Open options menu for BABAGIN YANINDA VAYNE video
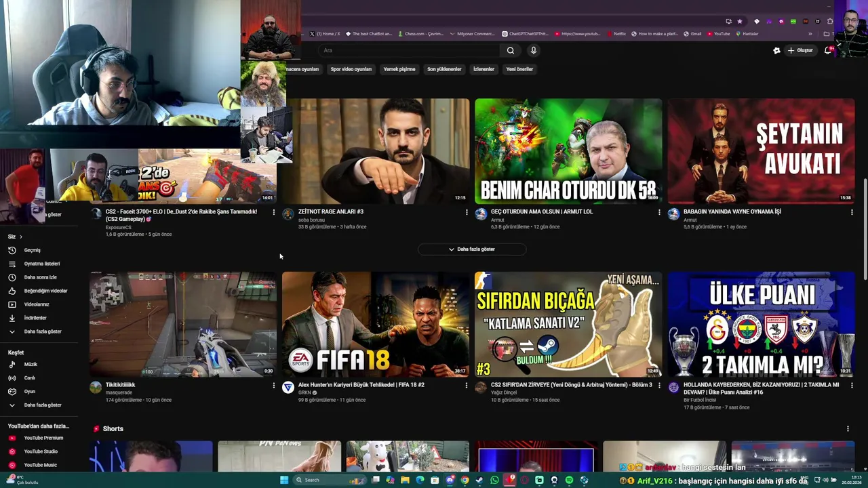Screen dimensions: 868x488 pyautogui.click(x=852, y=212)
